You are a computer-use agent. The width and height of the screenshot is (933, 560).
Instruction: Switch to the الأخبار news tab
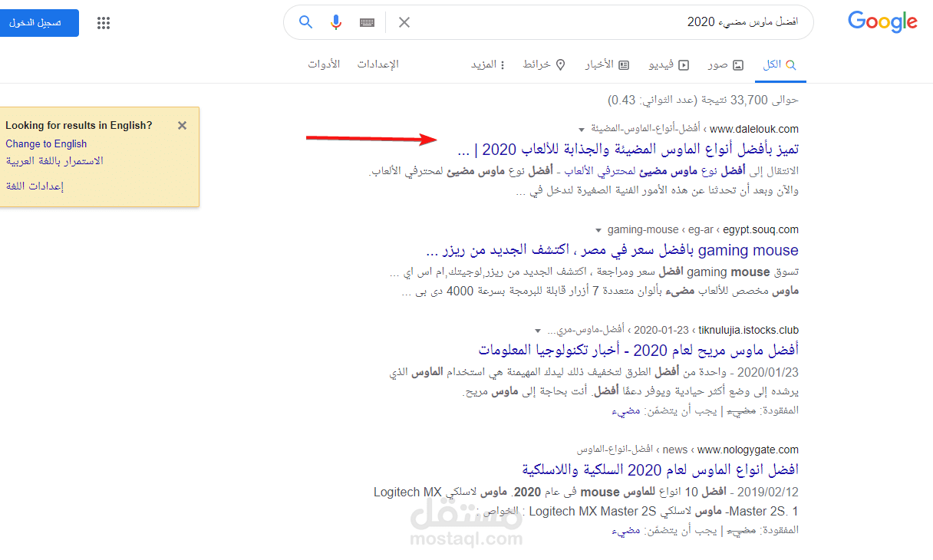(x=606, y=64)
